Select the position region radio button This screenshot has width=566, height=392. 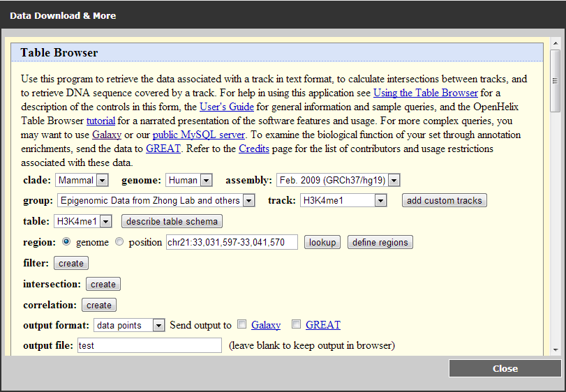point(119,241)
